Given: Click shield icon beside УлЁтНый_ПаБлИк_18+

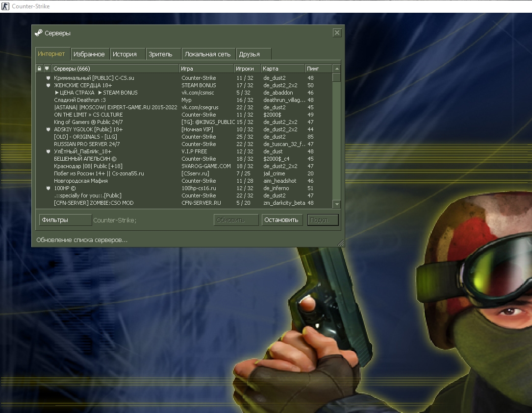Looking at the screenshot, I should pyautogui.click(x=48, y=151).
